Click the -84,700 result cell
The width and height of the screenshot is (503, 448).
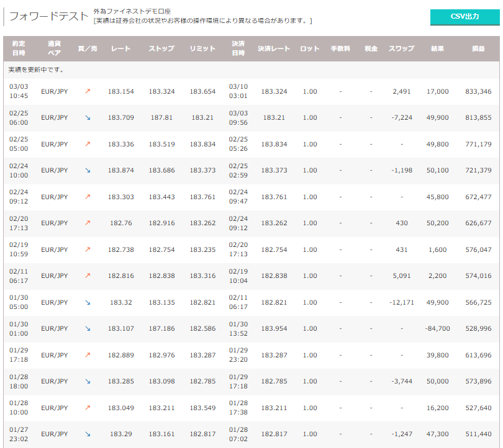(438, 329)
